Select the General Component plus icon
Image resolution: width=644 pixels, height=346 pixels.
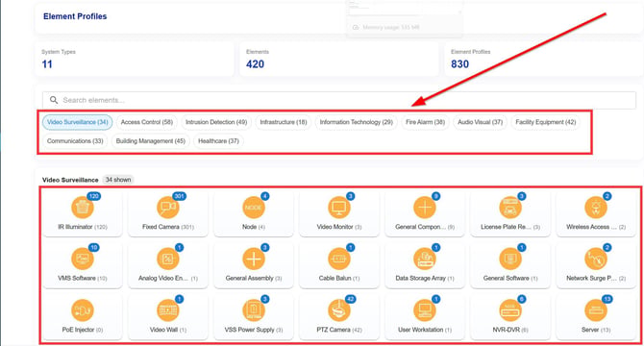click(x=425, y=208)
